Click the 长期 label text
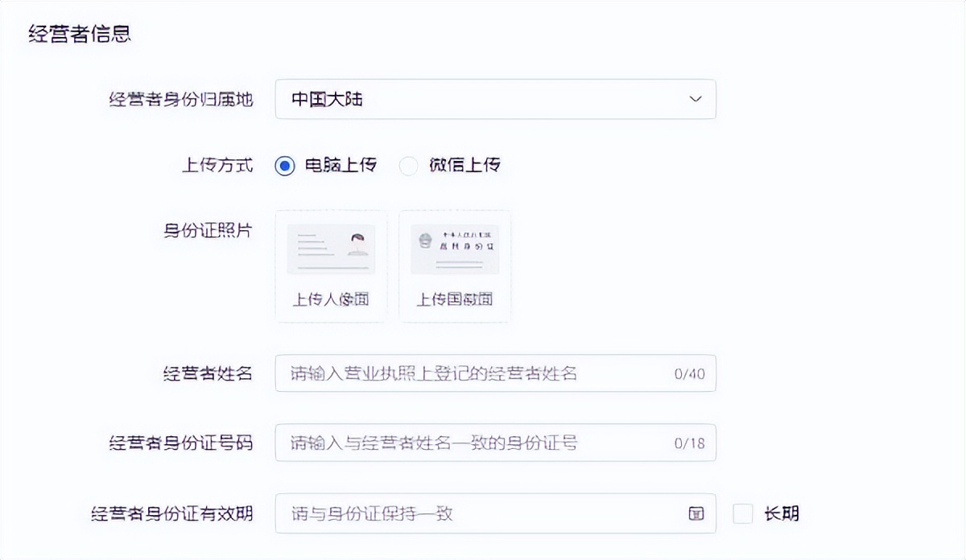Viewport: 966px width, 560px height. coord(782,513)
